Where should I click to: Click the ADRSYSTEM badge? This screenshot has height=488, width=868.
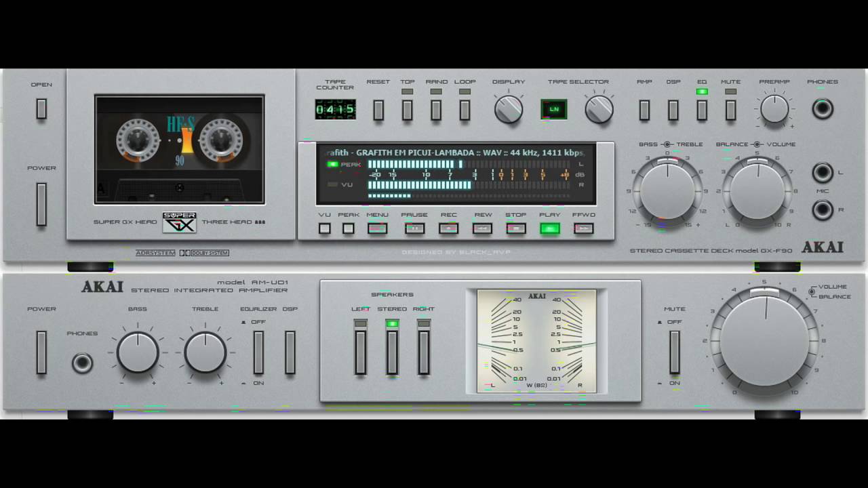[x=155, y=253]
